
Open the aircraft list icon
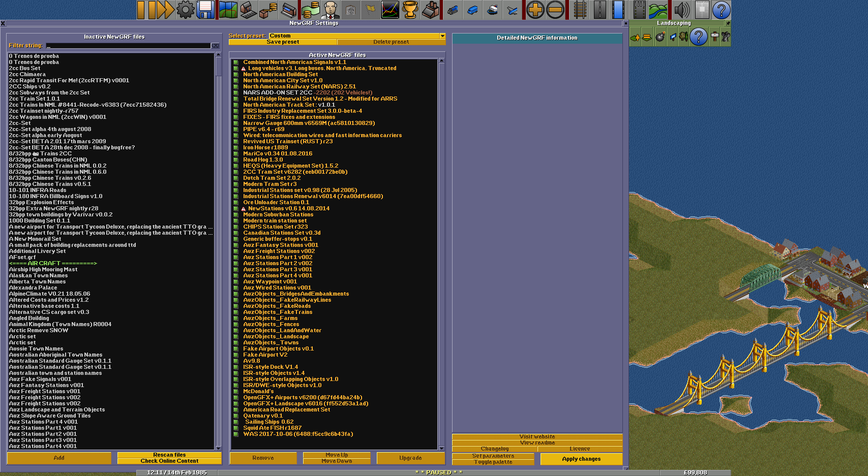tap(513, 10)
